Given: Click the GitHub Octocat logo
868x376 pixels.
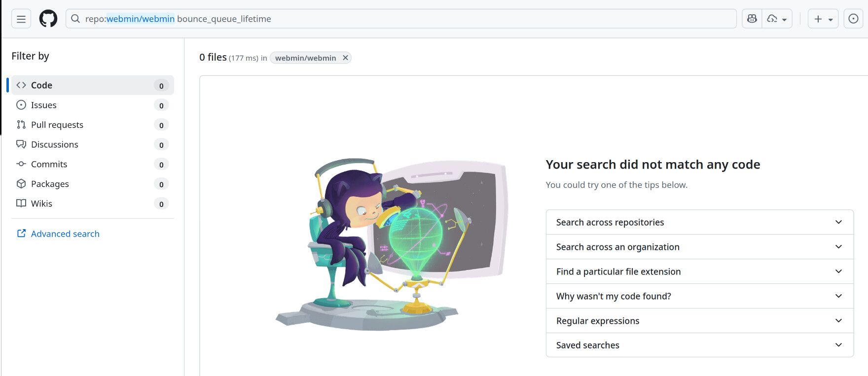Looking at the screenshot, I should click(48, 19).
